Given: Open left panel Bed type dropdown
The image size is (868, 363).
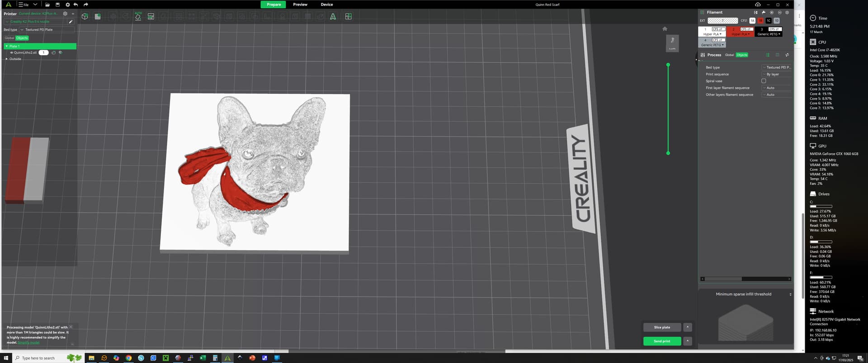Looking at the screenshot, I should tap(47, 30).
